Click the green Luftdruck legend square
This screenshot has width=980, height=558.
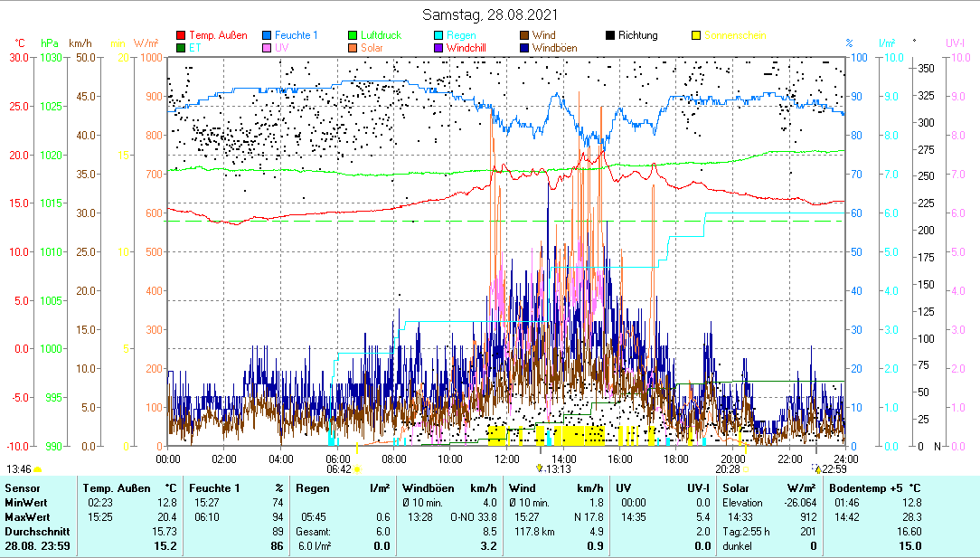353,36
